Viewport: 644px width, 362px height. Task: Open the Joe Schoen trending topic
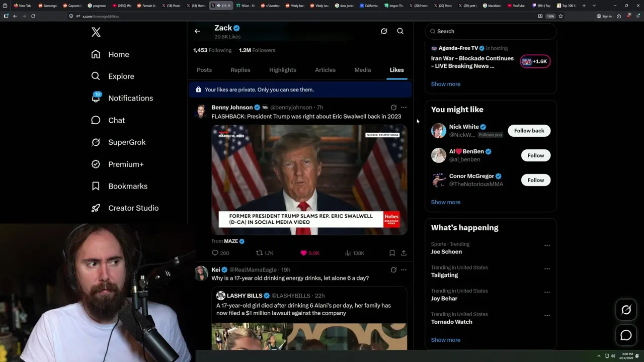446,252
